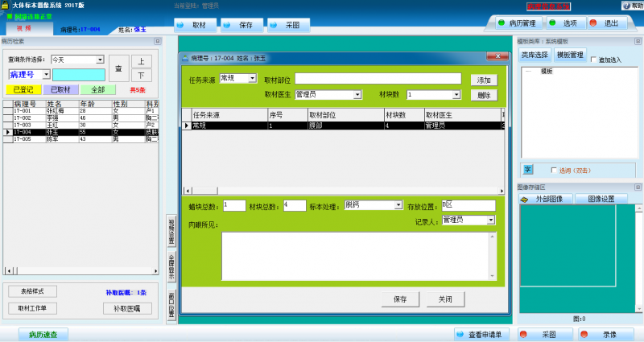Click the 关闭 button in dialog
The height and width of the screenshot is (342, 644).
click(x=445, y=299)
